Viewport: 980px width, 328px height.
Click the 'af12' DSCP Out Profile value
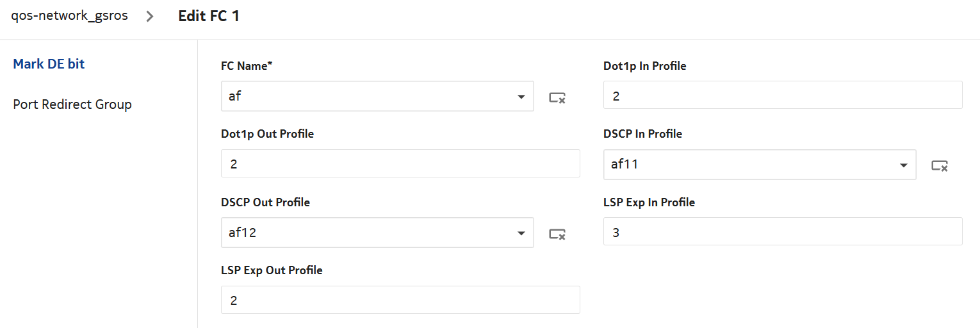tap(243, 233)
